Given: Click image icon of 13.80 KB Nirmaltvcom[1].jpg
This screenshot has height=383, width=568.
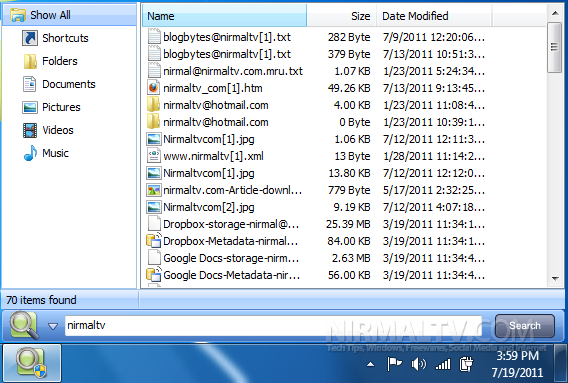Looking at the screenshot, I should [x=154, y=173].
